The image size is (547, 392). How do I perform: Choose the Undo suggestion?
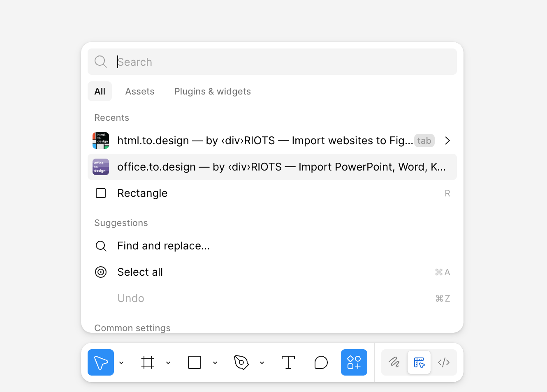pos(272,298)
